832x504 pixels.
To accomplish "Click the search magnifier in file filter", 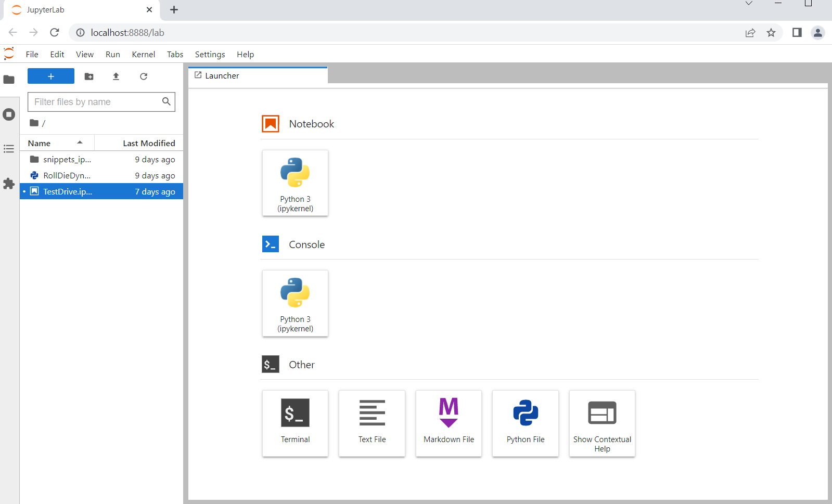I will [x=167, y=101].
